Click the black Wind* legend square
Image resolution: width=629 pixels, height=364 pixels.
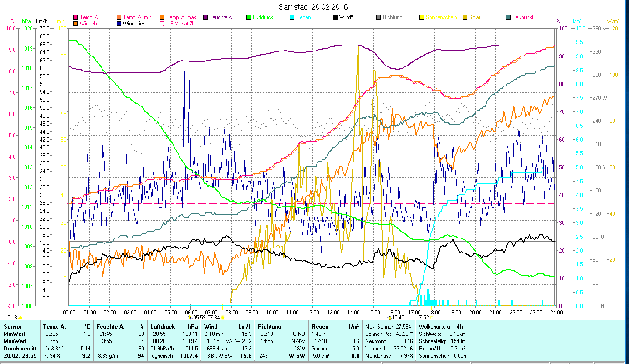pyautogui.click(x=335, y=17)
